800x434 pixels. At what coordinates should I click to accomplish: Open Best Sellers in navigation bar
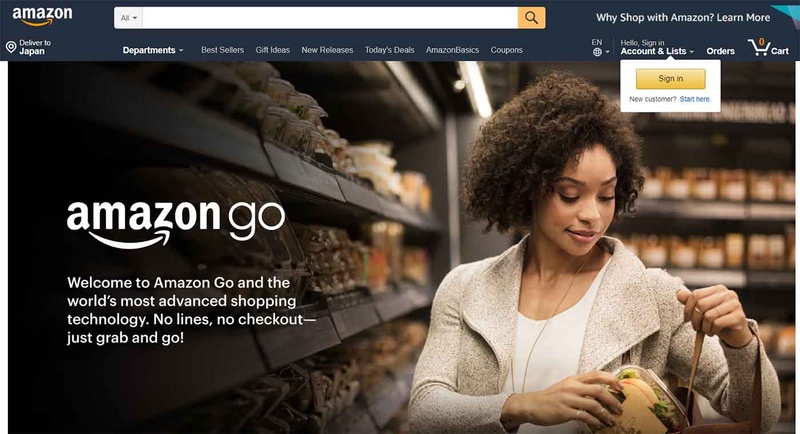pyautogui.click(x=222, y=50)
